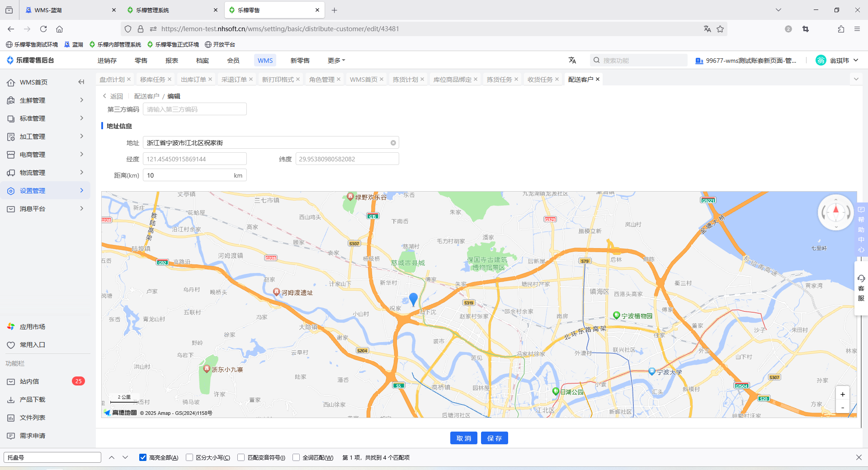Click the map compass control
The image size is (868, 470).
pyautogui.click(x=836, y=212)
